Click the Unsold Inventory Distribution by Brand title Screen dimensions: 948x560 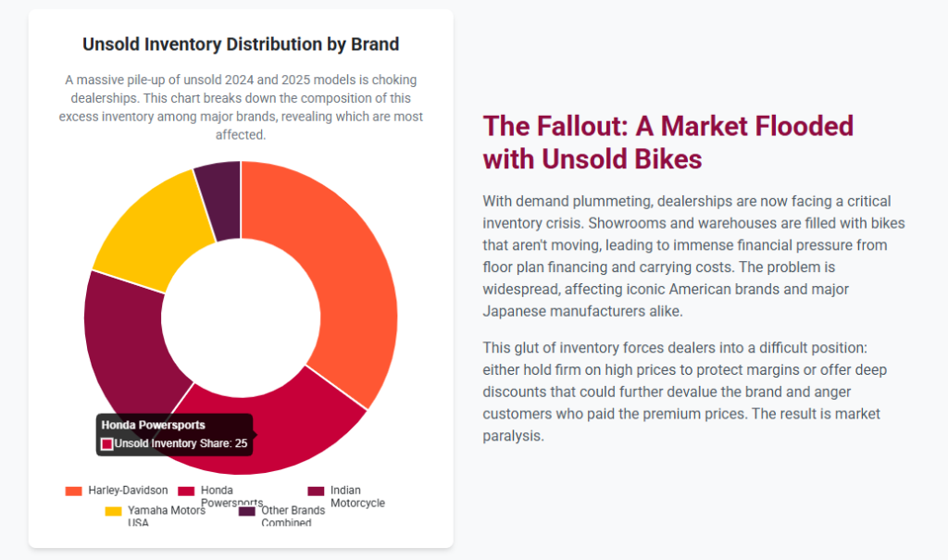(x=241, y=44)
